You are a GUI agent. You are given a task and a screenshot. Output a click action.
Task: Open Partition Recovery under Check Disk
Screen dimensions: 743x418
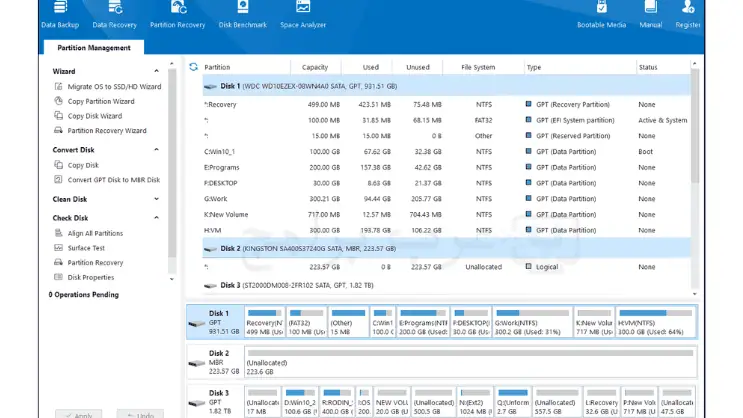click(x=89, y=263)
